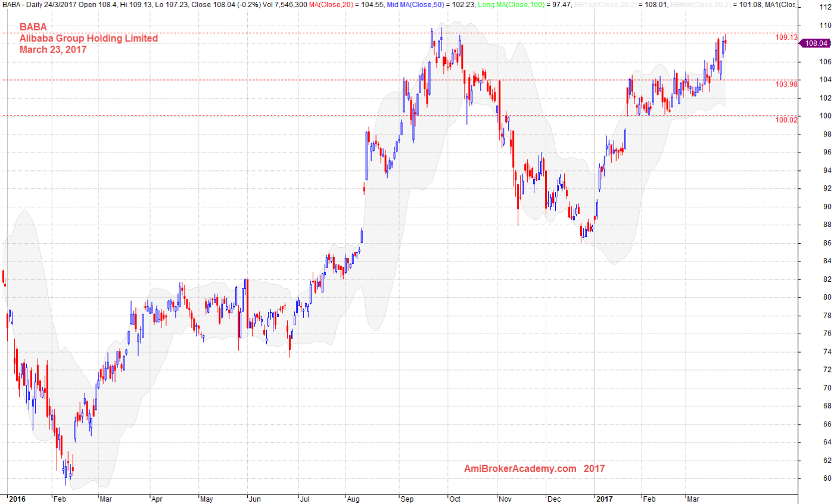This screenshot has height=504, width=834.
Task: Click the Jun month label
Action: [255, 499]
